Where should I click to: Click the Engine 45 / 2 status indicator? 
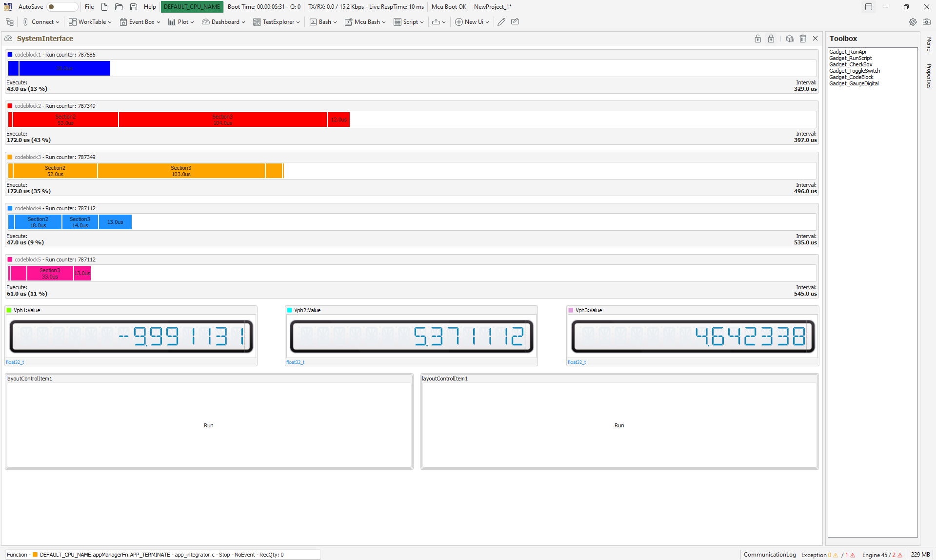(x=882, y=555)
